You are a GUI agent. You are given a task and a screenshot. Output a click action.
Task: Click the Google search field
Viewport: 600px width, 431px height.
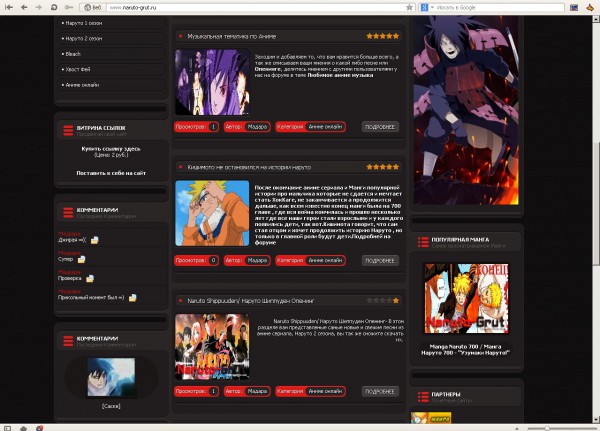(x=499, y=7)
